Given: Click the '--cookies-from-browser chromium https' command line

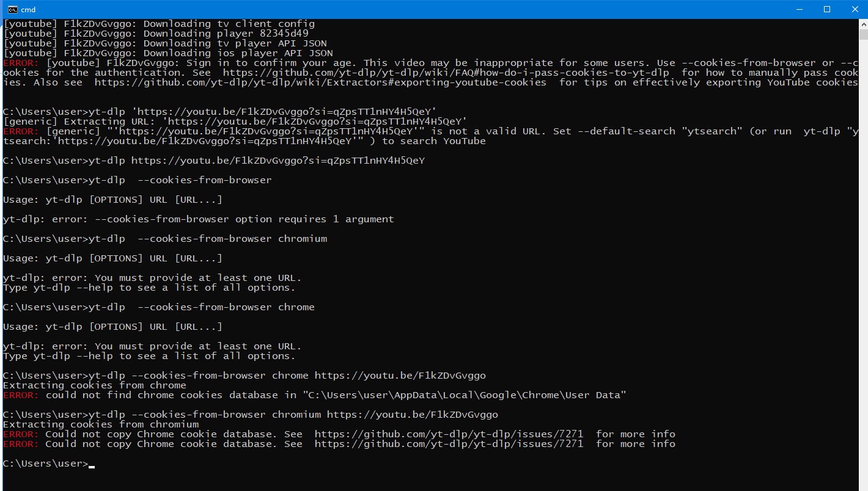Looking at the screenshot, I should tap(251, 415).
